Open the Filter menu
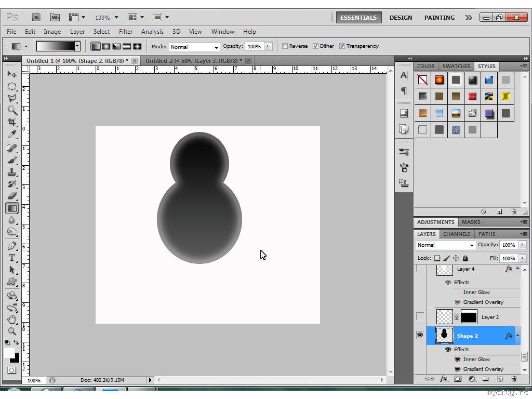 click(126, 32)
